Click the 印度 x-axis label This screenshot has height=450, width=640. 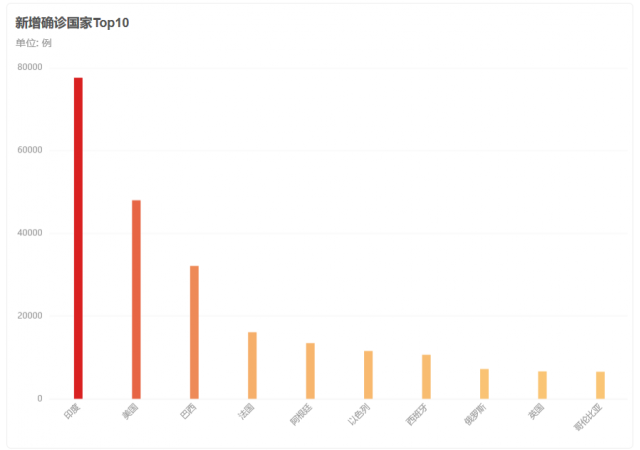pos(72,411)
